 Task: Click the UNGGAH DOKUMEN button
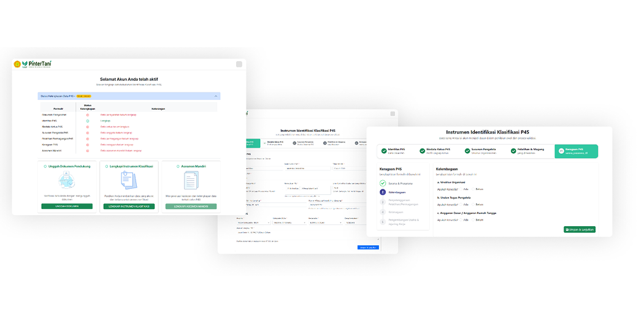coord(67,206)
